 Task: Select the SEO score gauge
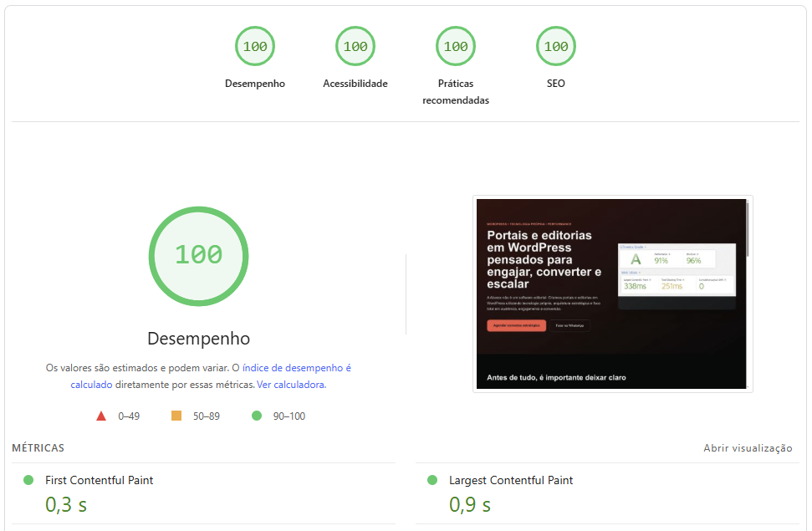(x=556, y=47)
